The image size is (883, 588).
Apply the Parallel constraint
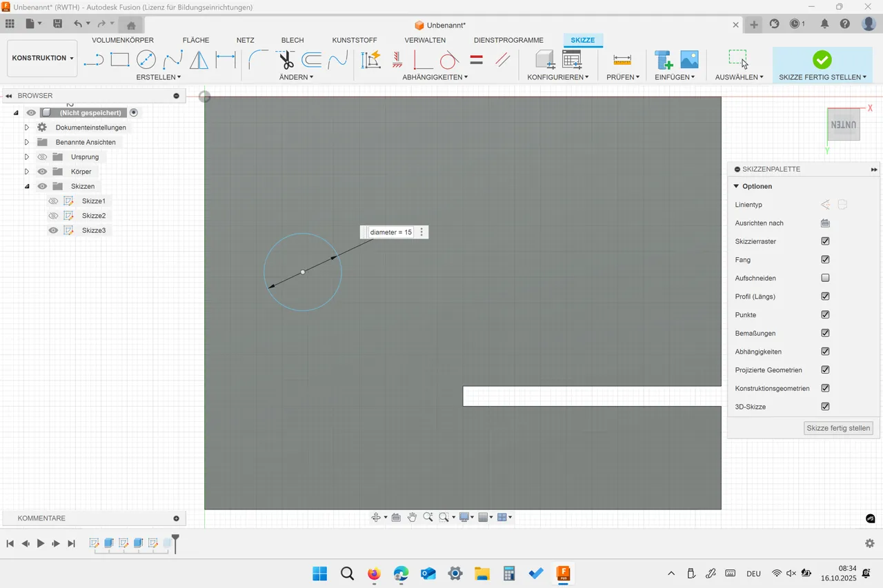tap(503, 60)
